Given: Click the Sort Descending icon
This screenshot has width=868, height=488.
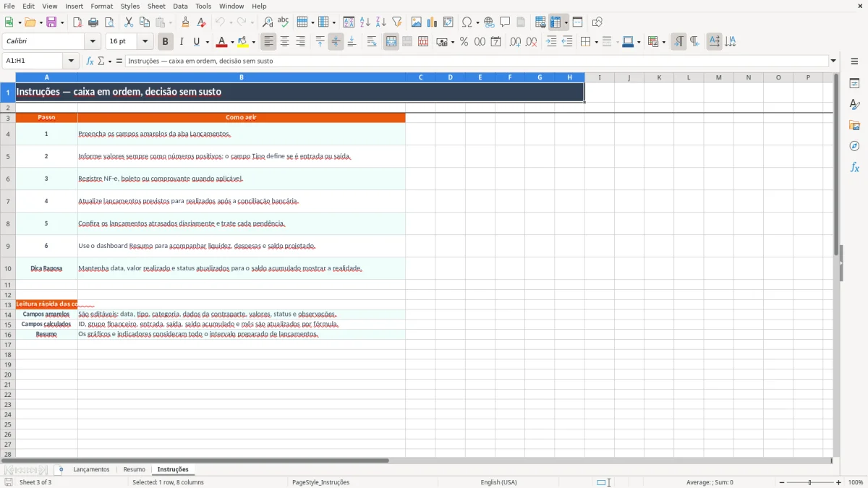Looking at the screenshot, I should click(x=381, y=22).
